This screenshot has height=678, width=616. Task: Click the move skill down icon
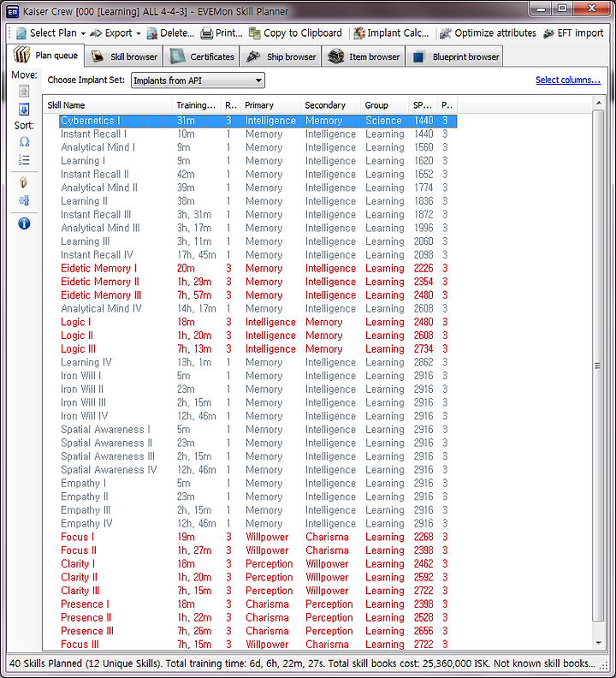24,110
